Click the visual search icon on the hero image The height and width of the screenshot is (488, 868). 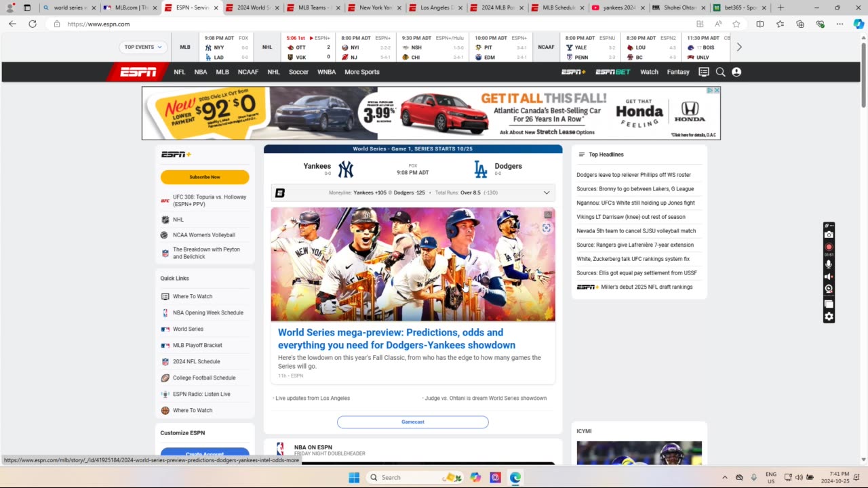pyautogui.click(x=547, y=228)
